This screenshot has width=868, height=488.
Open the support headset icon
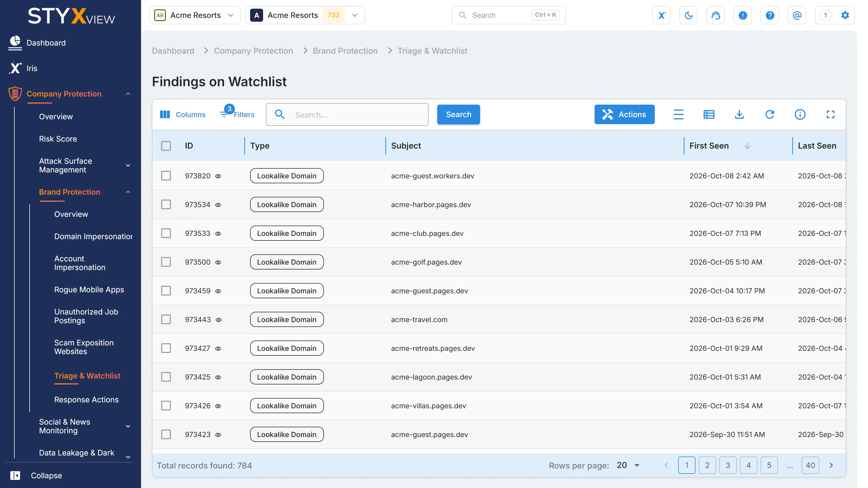(715, 15)
